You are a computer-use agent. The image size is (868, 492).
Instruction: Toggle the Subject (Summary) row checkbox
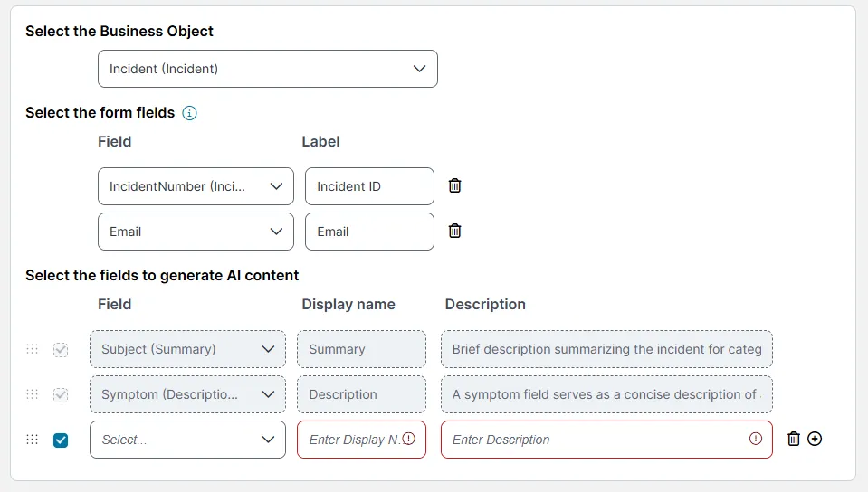61,350
